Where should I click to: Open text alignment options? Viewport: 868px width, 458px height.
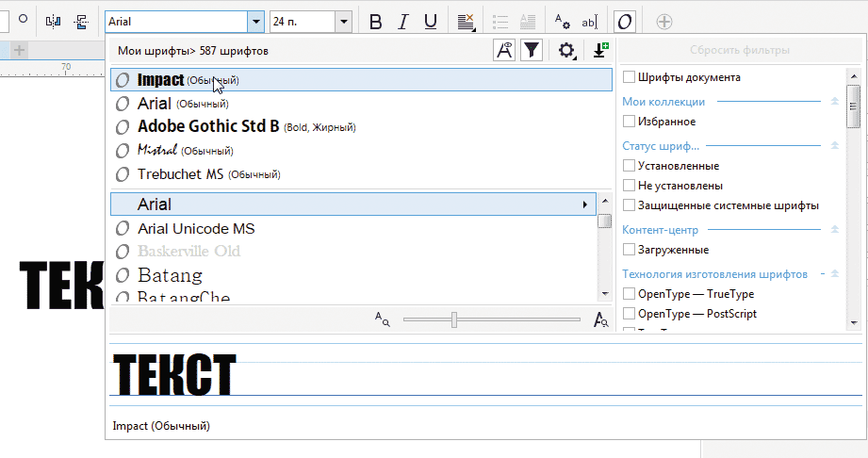[x=467, y=21]
